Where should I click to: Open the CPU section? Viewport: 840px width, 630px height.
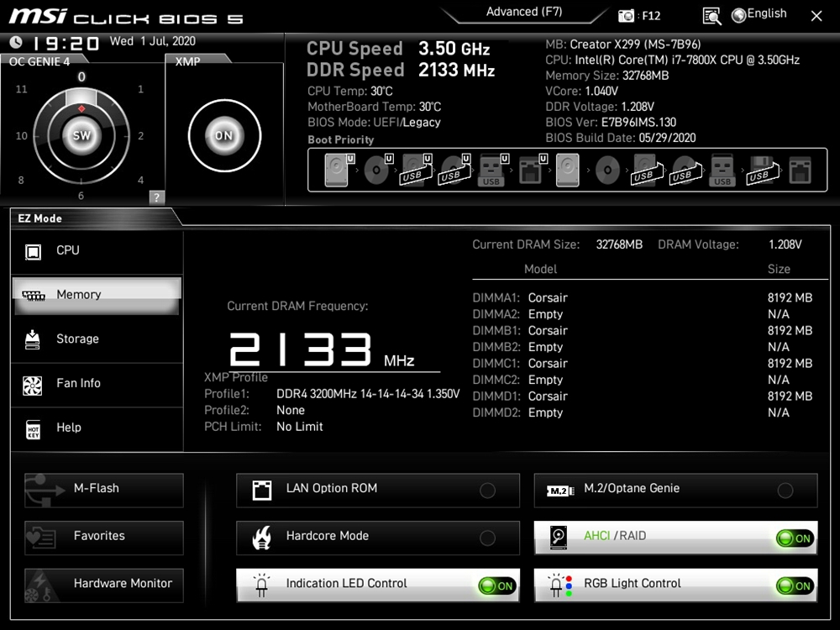pyautogui.click(x=97, y=251)
